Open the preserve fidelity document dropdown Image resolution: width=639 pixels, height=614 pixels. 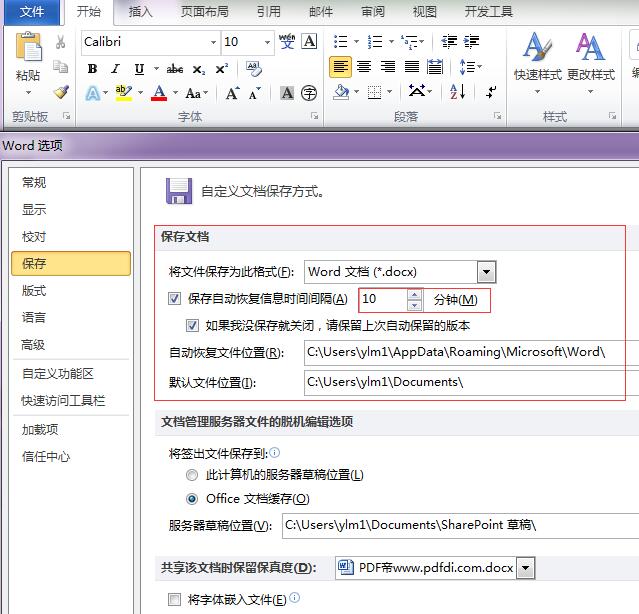tap(525, 568)
